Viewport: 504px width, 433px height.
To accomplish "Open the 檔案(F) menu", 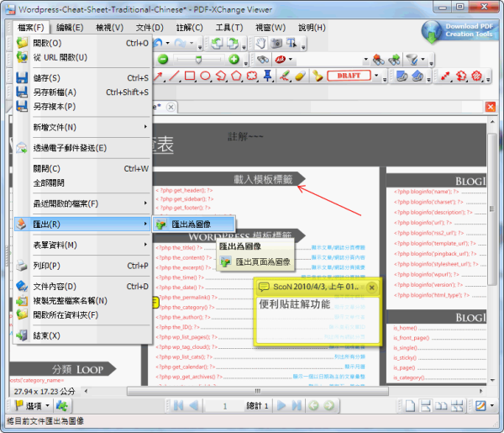I will click(31, 28).
